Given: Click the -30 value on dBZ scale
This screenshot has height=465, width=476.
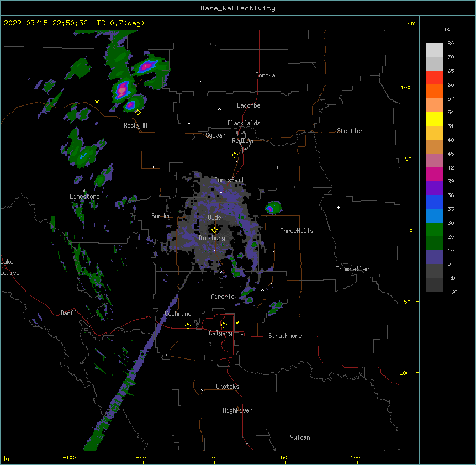Looking at the screenshot, I should (x=452, y=292).
